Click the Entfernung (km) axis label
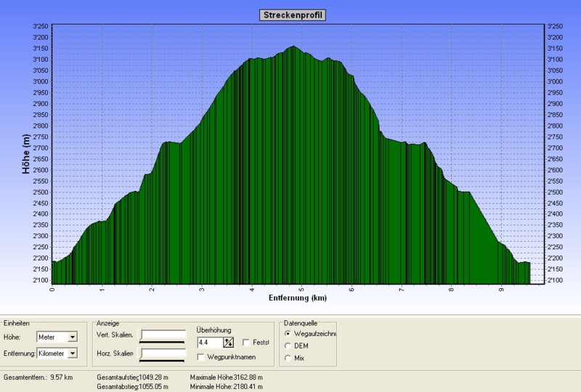This screenshot has width=581, height=392. 298,298
